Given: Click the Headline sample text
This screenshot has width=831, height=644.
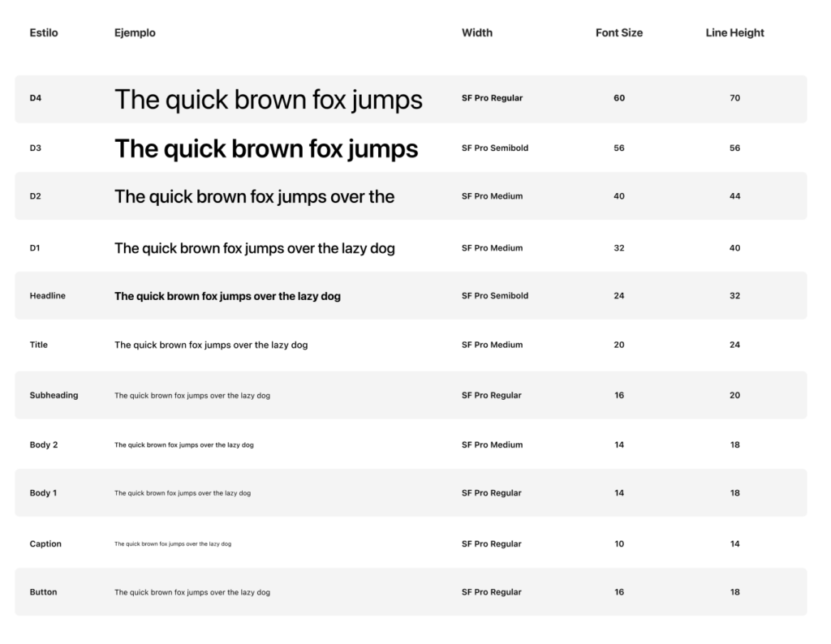Looking at the screenshot, I should click(x=227, y=296).
